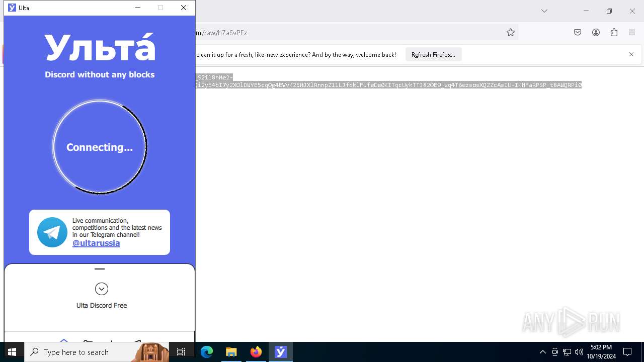Screen dimensions: 644x362
Task: Grab the bottom sheet handle bar
Action: tap(100, 269)
